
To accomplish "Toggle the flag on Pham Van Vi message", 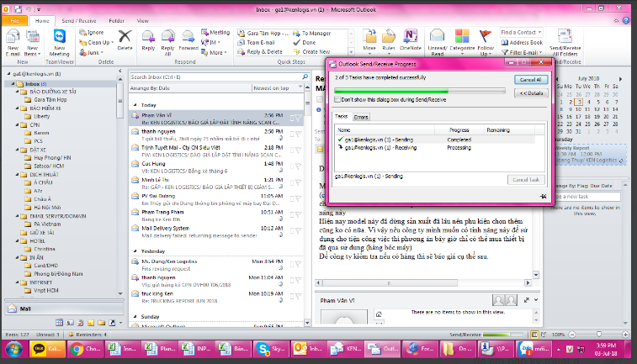I will tap(298, 118).
